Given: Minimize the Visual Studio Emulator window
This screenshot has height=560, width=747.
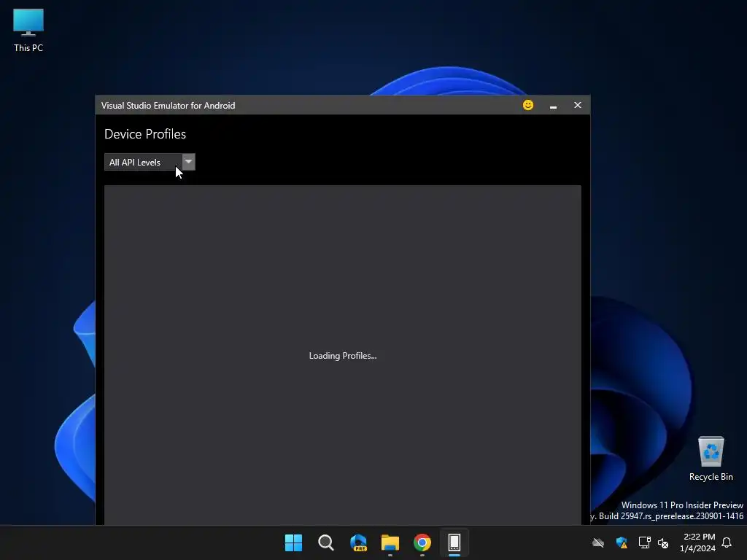Looking at the screenshot, I should click(x=553, y=105).
